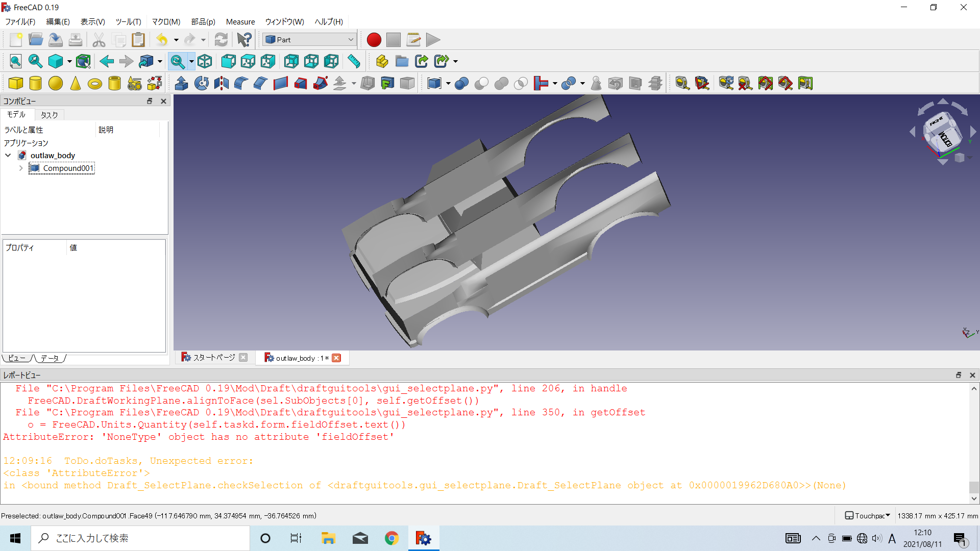Open the Windows Start menu

point(15,538)
